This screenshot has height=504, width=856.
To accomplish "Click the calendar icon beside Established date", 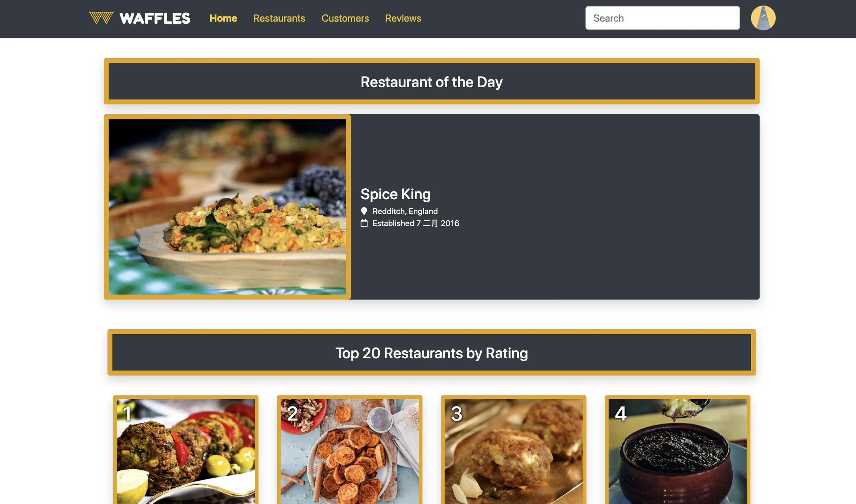I will pyautogui.click(x=364, y=223).
